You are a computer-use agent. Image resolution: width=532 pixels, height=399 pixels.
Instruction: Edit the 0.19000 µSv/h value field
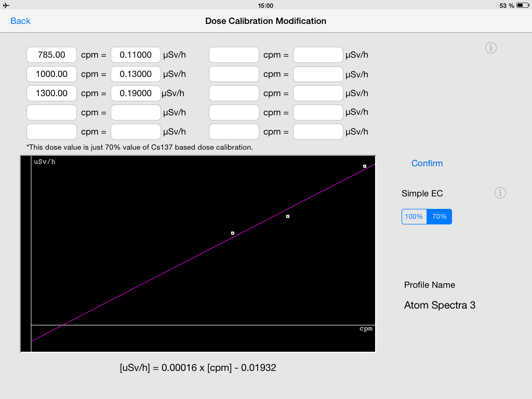coord(136,93)
